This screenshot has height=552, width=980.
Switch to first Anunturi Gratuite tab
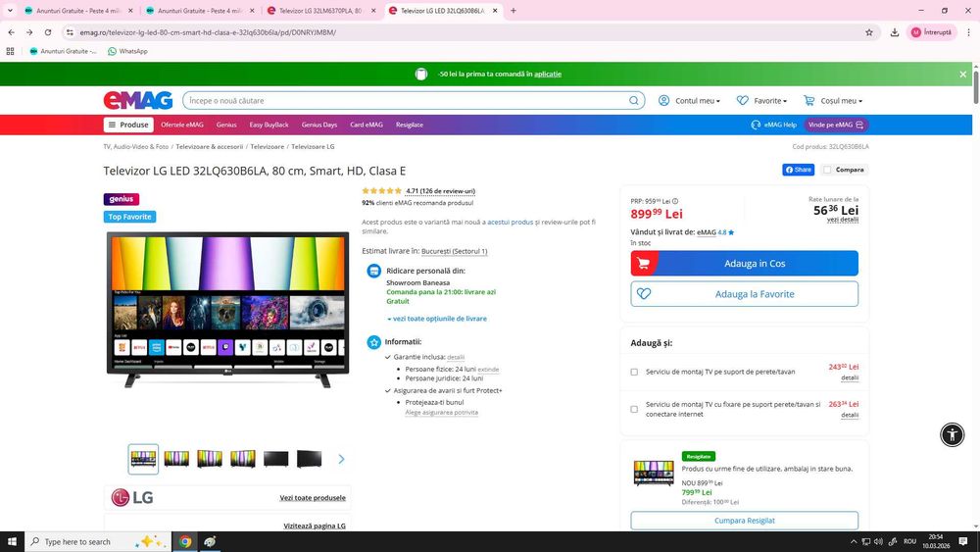click(78, 11)
